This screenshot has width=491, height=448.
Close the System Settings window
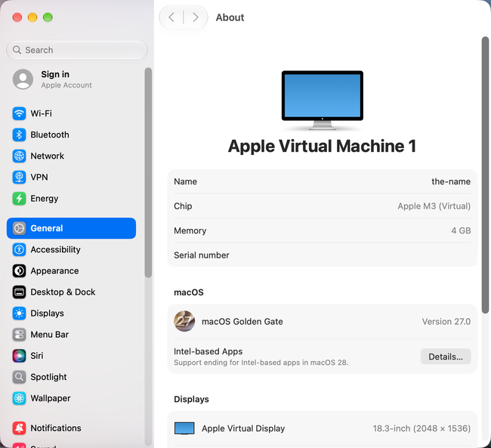(x=17, y=17)
